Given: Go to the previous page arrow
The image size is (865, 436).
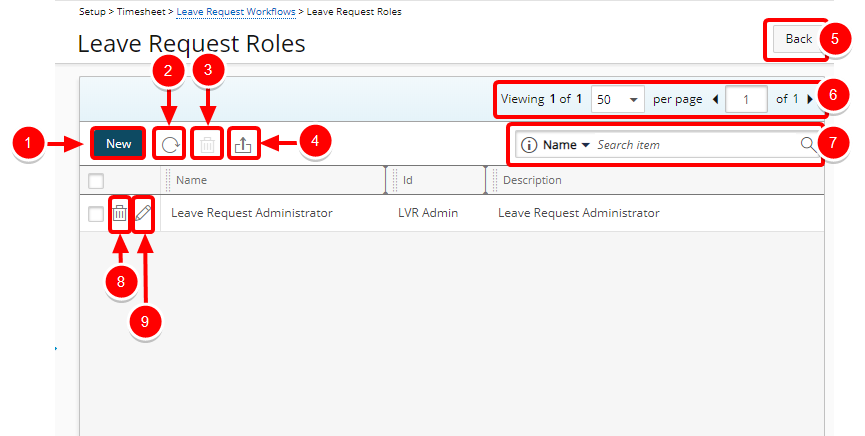Looking at the screenshot, I should pyautogui.click(x=715, y=99).
